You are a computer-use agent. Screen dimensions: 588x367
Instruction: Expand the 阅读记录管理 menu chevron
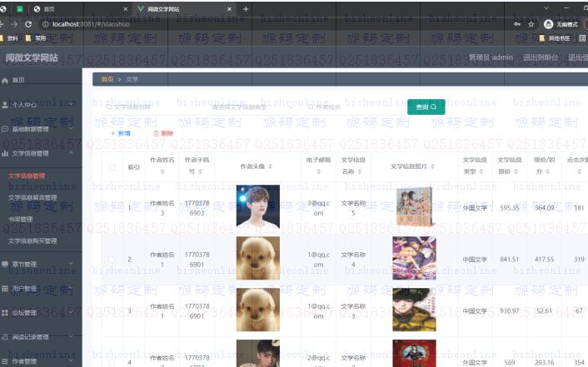coord(71,337)
